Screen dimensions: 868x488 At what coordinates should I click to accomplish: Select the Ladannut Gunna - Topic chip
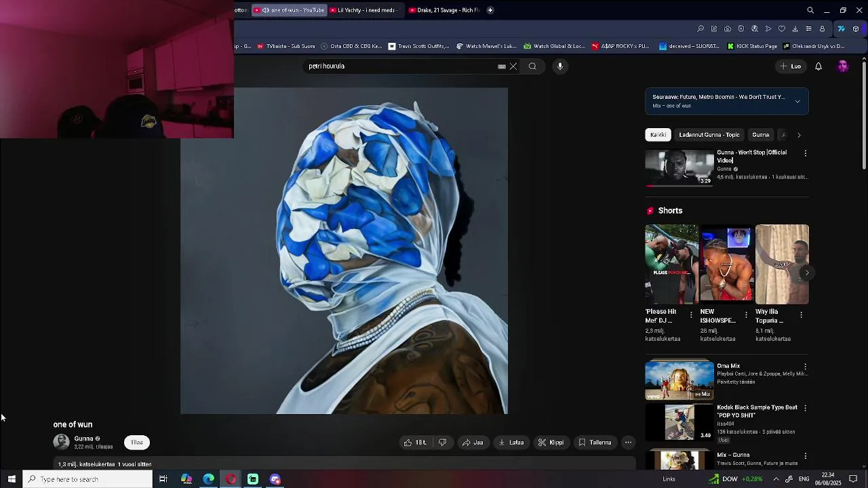[709, 135]
